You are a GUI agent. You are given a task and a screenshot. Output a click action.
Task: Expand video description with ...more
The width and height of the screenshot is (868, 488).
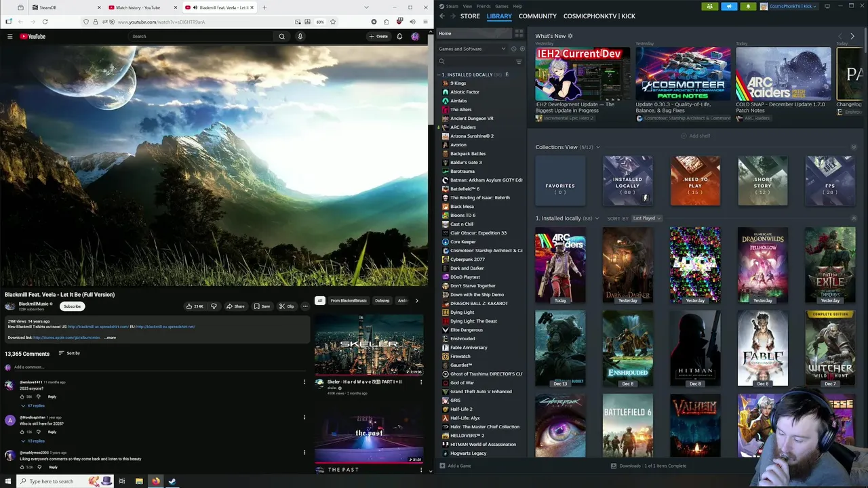click(x=110, y=338)
